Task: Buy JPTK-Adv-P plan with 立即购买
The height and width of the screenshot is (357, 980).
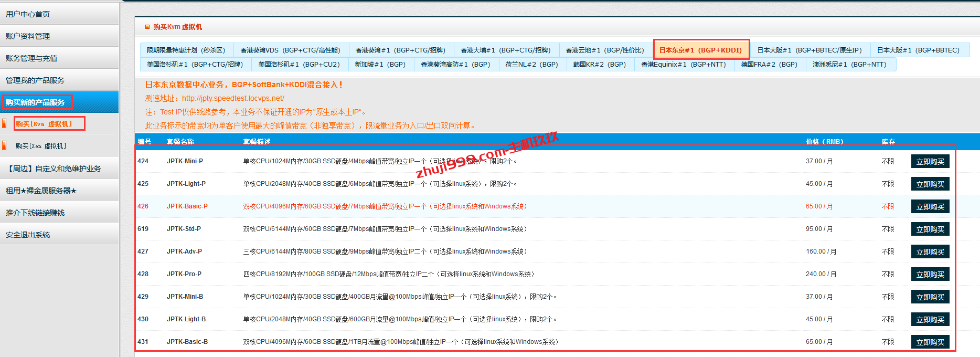Action: 930,252
